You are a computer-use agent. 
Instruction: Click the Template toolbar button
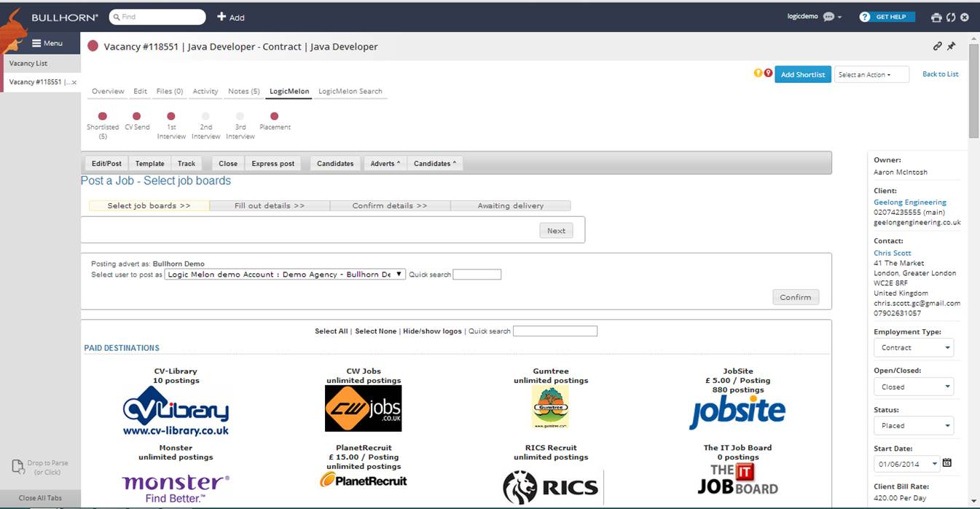tap(150, 164)
